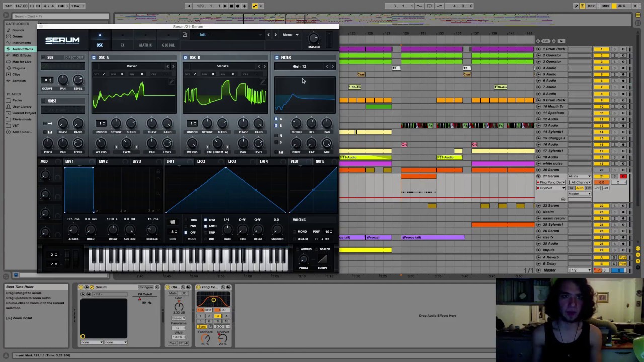Screen dimensions: 644x362
Task: Enable the LFO TRIG mode checkbox
Action: (x=186, y=220)
